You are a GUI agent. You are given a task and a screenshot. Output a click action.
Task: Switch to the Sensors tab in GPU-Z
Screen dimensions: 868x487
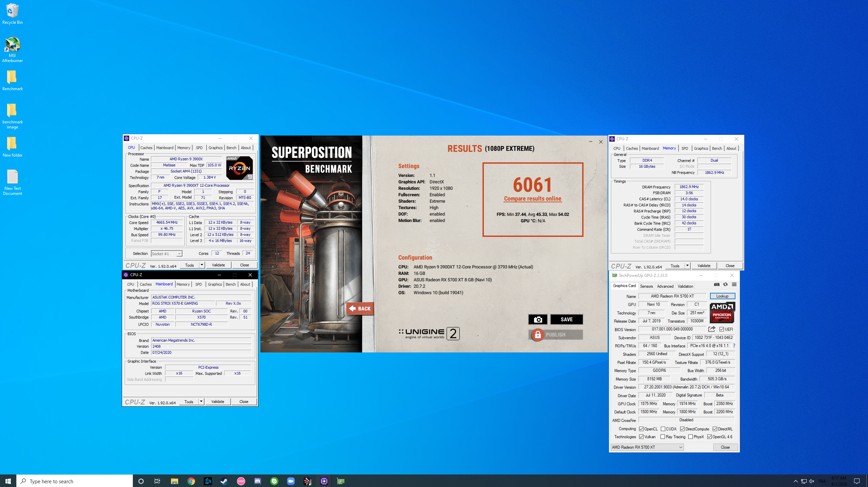coord(646,286)
